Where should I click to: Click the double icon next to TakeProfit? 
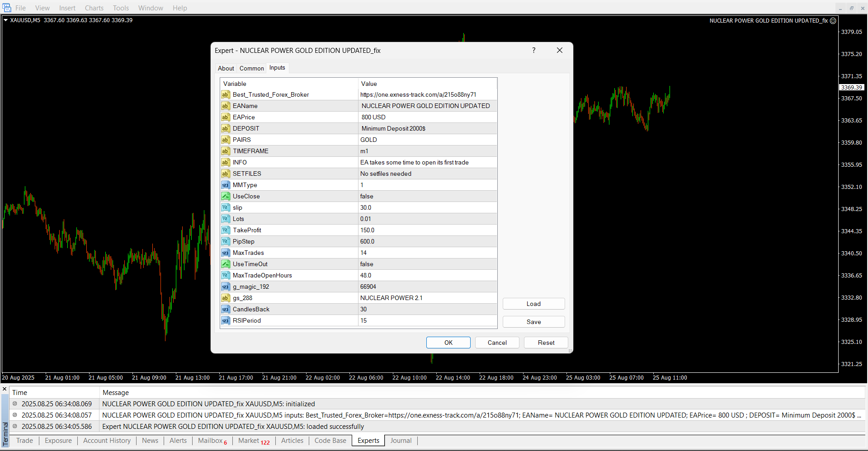225,230
